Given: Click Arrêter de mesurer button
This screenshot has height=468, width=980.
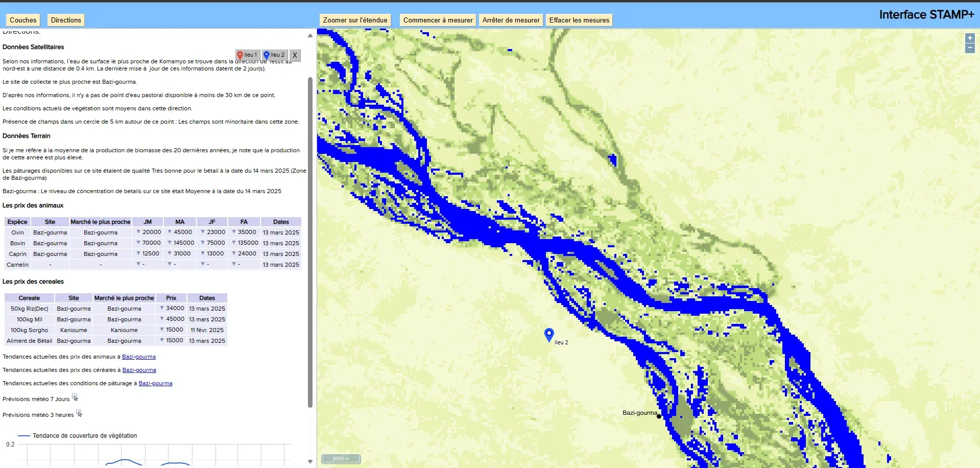Looking at the screenshot, I should pyautogui.click(x=511, y=20).
